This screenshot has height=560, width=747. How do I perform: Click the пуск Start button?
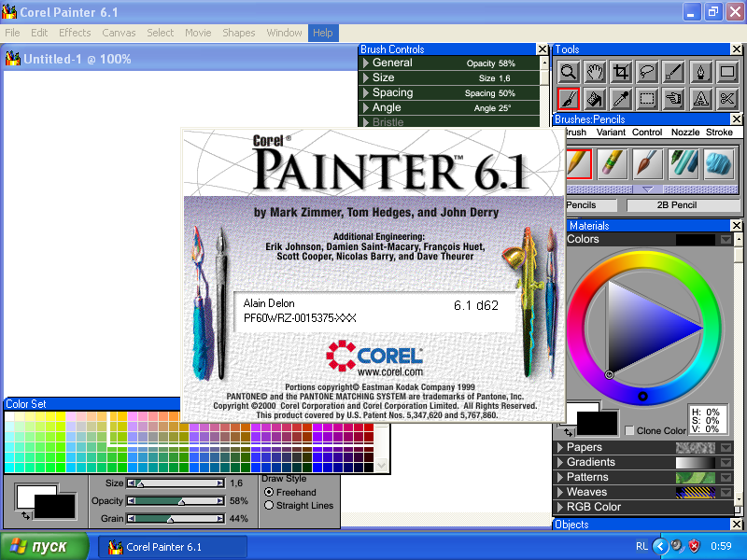tap(44, 546)
